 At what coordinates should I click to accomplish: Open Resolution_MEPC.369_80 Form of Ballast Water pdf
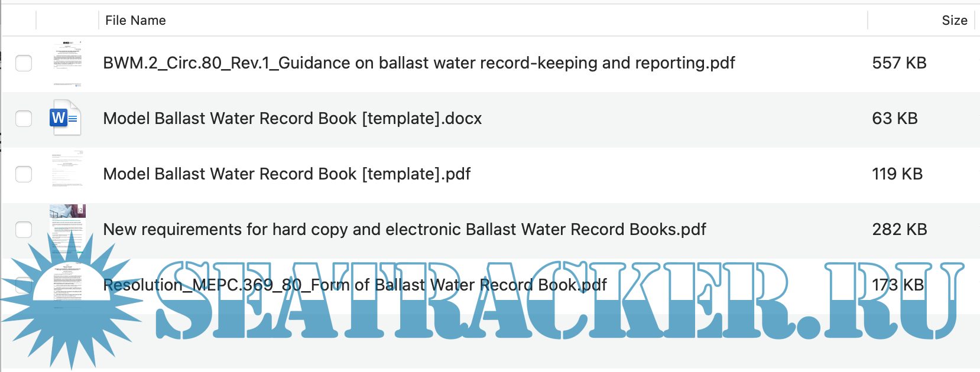click(355, 285)
